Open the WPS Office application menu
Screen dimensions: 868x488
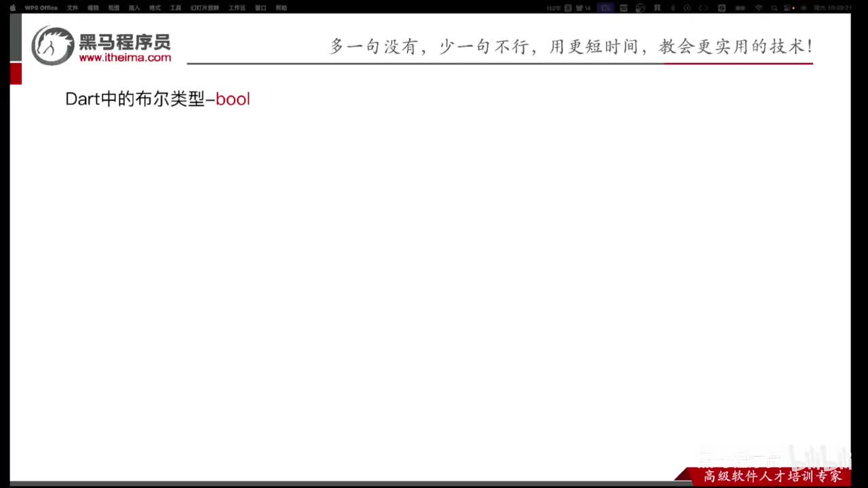(41, 7)
